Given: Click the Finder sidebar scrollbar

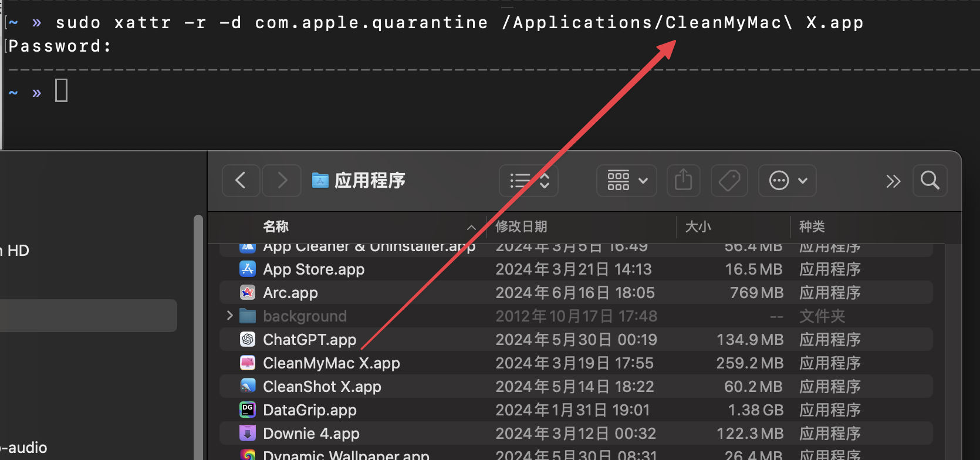Looking at the screenshot, I should (x=198, y=337).
